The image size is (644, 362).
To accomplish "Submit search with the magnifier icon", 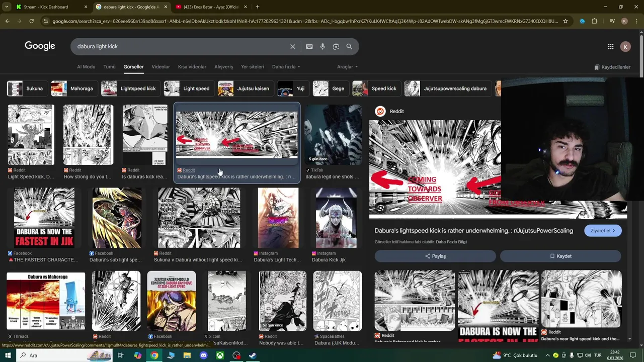I will tap(349, 46).
